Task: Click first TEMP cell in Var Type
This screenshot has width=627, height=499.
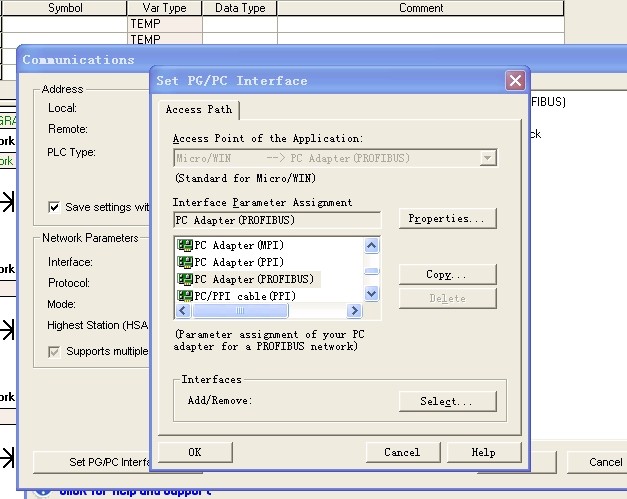Action: pos(164,24)
